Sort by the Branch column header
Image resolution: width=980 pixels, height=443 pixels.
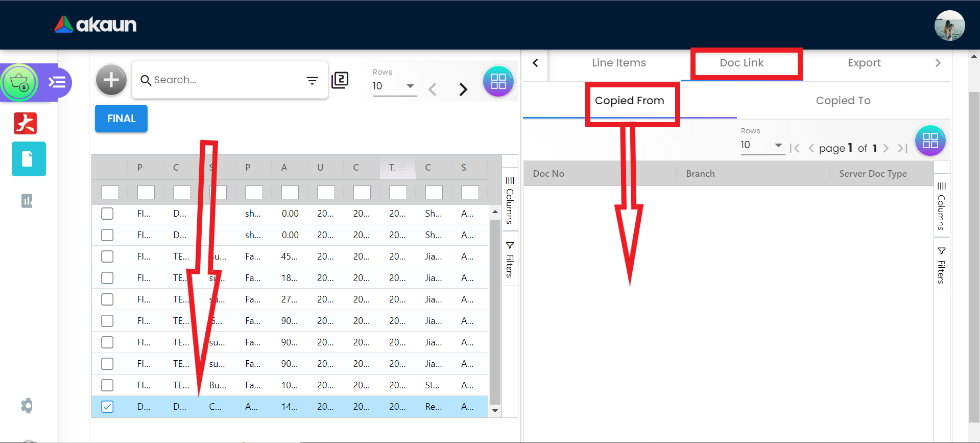tap(700, 174)
